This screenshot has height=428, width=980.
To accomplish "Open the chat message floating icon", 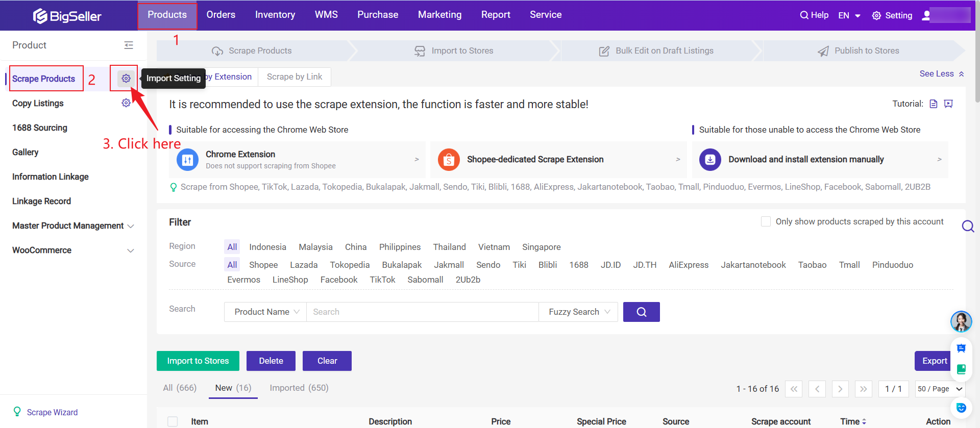I will coord(961,348).
